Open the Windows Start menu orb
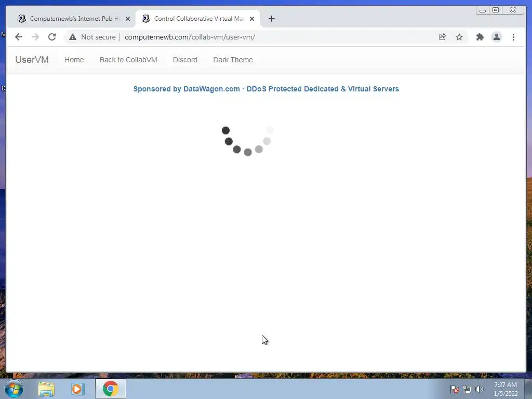Viewport: 532px width, 399px height. 14,389
